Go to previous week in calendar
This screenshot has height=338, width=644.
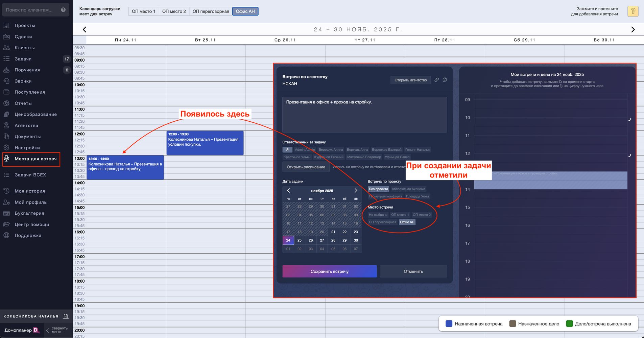(x=85, y=30)
